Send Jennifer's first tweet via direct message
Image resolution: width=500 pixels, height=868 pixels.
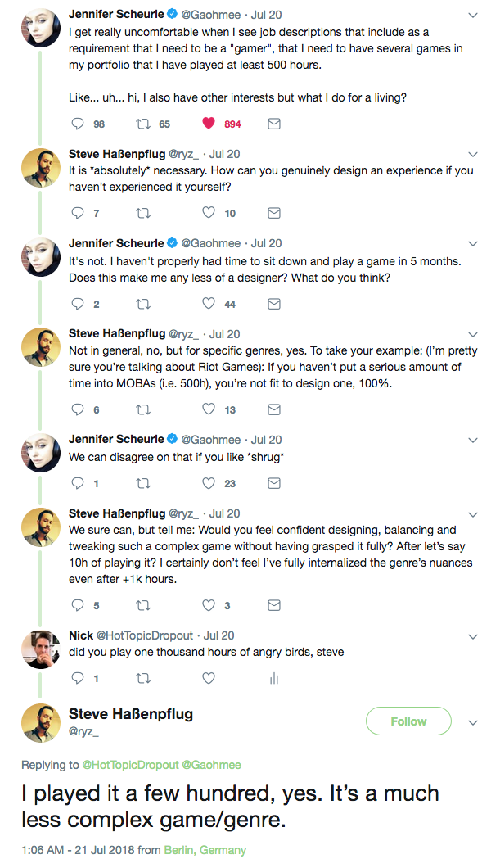(274, 124)
